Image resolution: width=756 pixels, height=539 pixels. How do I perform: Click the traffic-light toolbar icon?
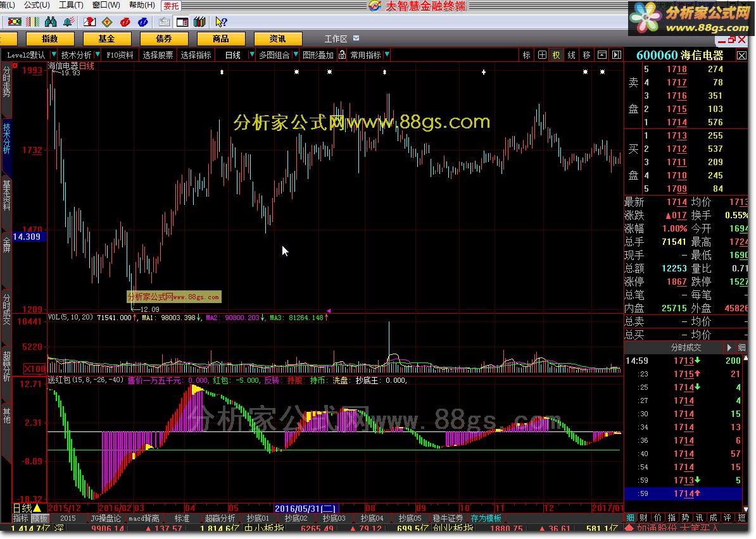15,22
